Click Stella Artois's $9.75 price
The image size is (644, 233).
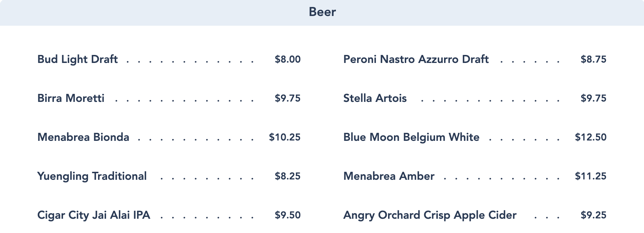pos(593,98)
